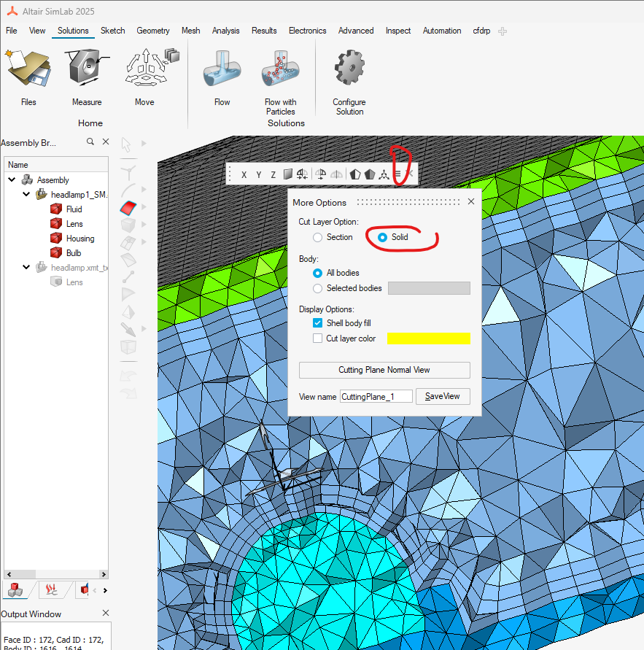This screenshot has height=650, width=644.
Task: Choose All bodies radio option
Action: (317, 273)
